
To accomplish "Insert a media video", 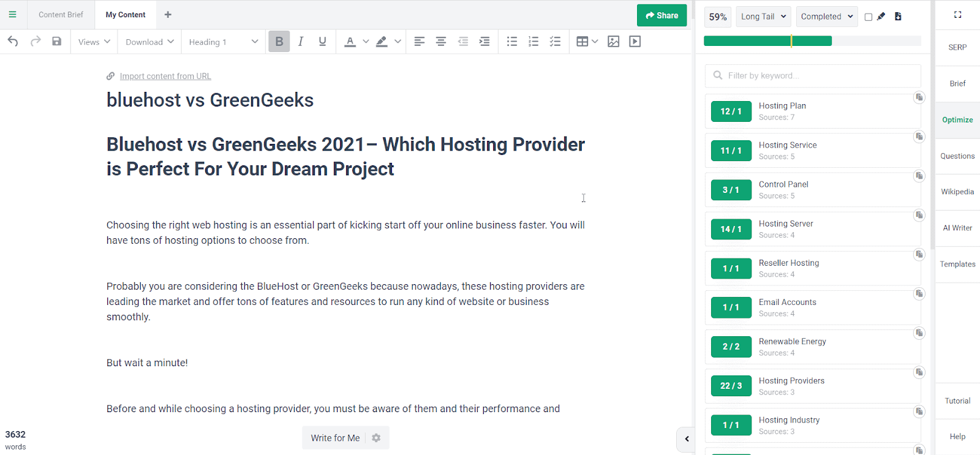I will click(x=635, y=42).
